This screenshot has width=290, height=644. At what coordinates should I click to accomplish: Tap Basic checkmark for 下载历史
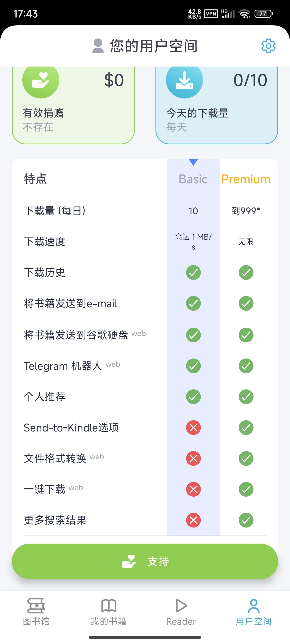pos(193,272)
